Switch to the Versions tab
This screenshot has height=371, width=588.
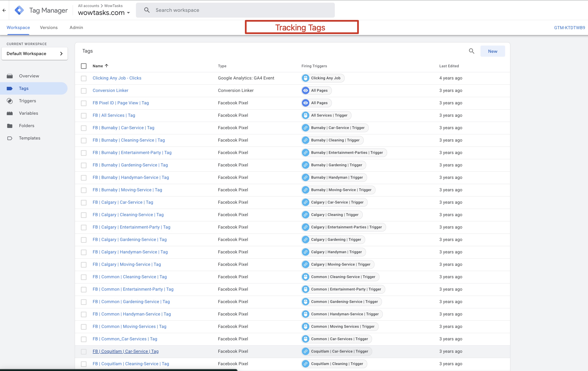pos(49,27)
